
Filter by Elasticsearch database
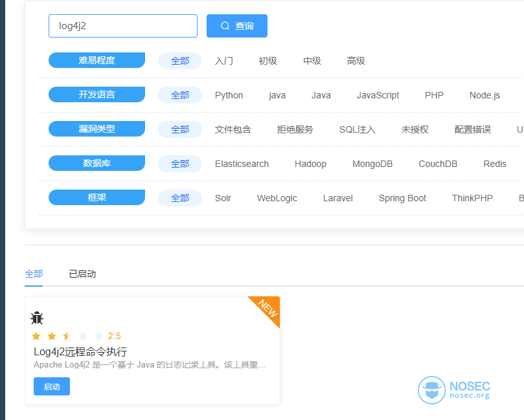point(242,164)
